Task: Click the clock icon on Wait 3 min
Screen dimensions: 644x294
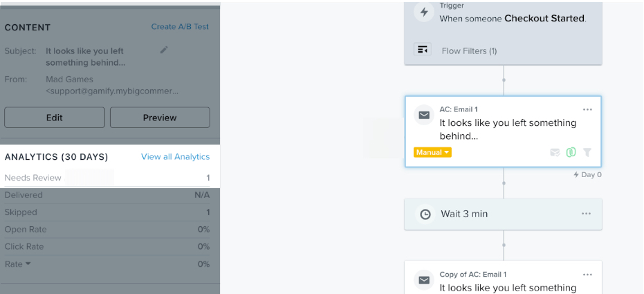Action: click(425, 214)
